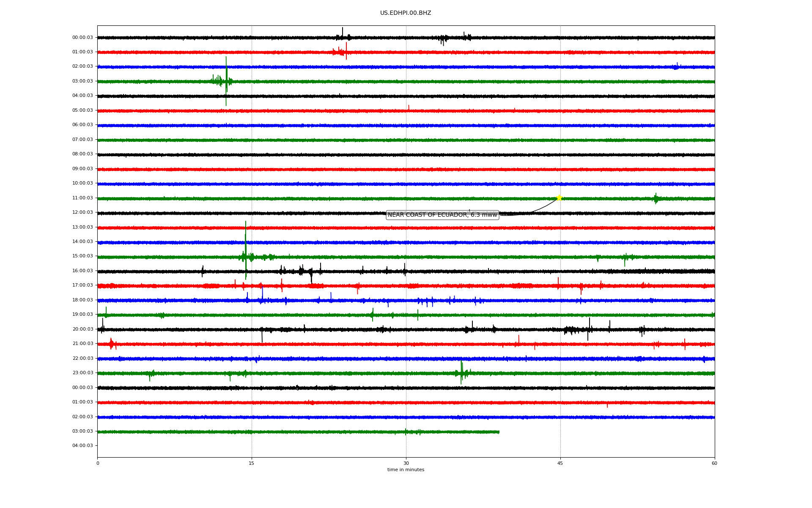This screenshot has width=812, height=508.
Task: Click the 'time in minutes' axis label
Action: coord(406,470)
